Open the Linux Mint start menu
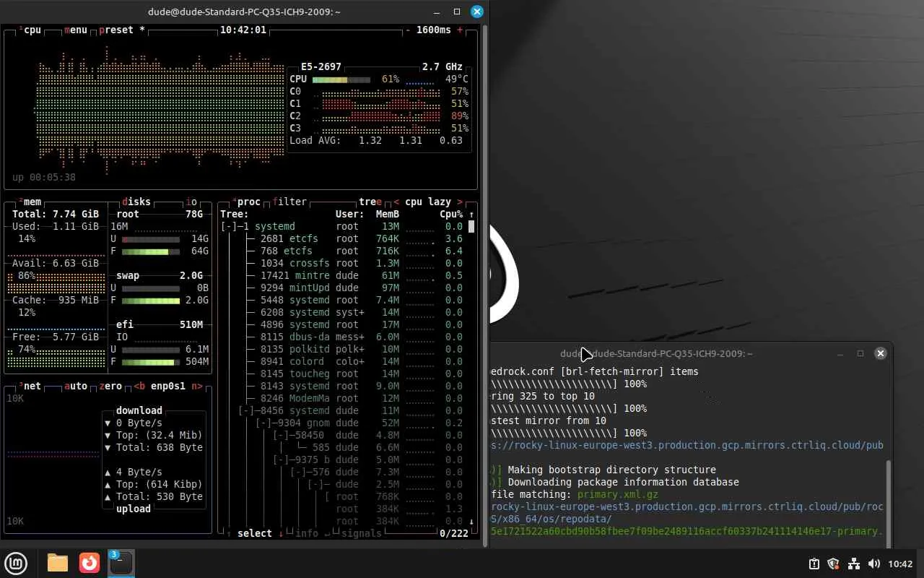The width and height of the screenshot is (924, 578). click(17, 563)
